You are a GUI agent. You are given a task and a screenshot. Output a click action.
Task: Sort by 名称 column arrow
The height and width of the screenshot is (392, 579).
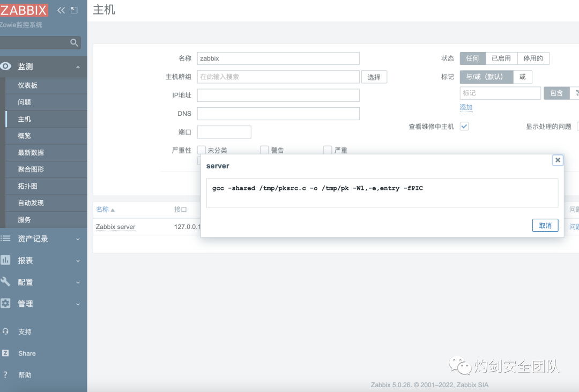pos(113,210)
